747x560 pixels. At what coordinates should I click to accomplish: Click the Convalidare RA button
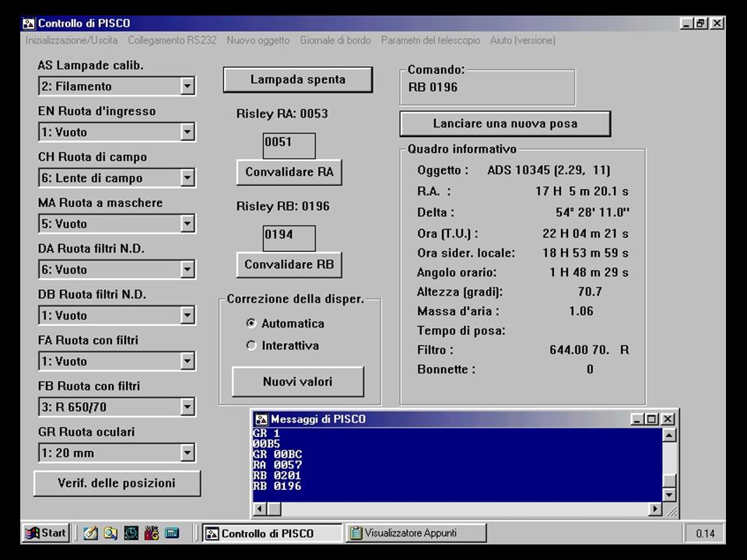(289, 172)
